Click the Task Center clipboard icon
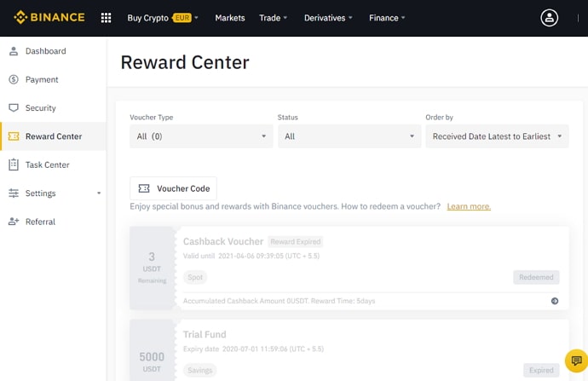This screenshot has width=588, height=381. (x=14, y=165)
